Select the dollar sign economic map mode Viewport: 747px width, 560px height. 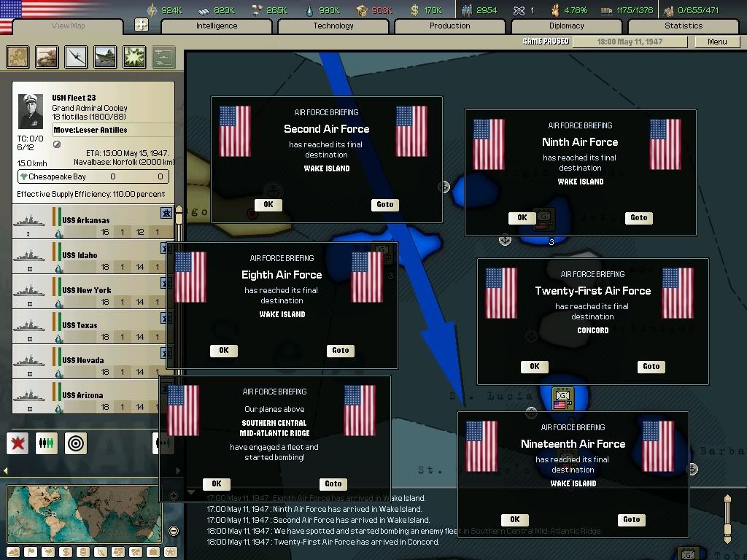point(66,552)
